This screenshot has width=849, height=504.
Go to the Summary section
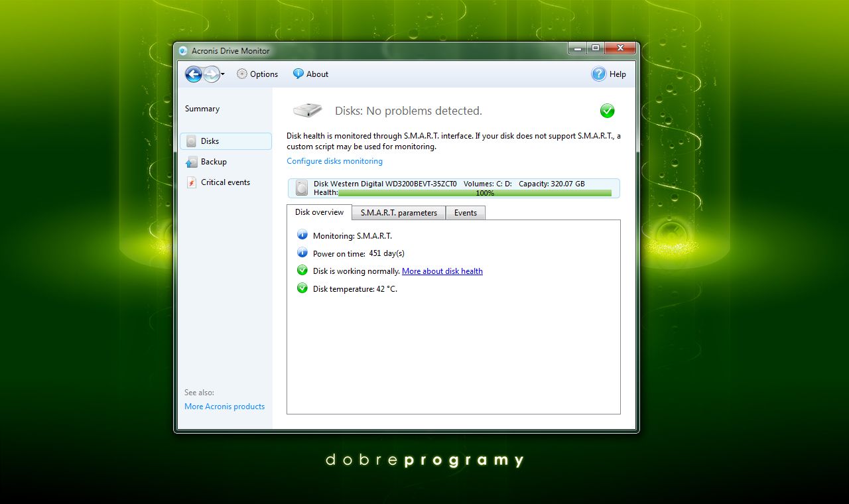click(202, 109)
